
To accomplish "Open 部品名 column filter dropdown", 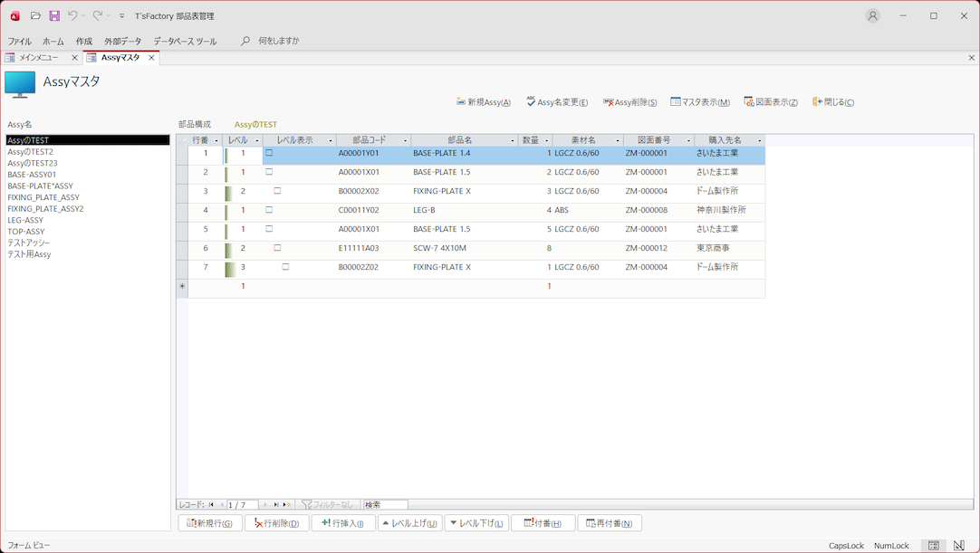I will (x=513, y=141).
